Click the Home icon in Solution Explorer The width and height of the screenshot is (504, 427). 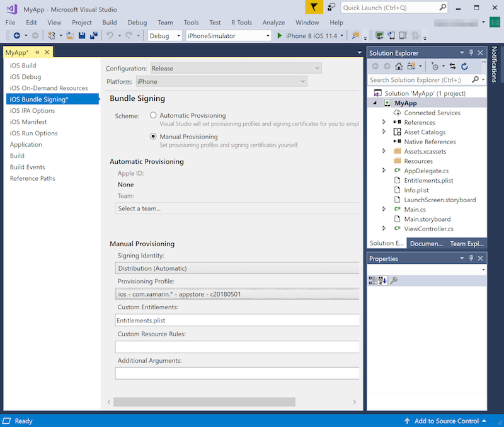[x=399, y=66]
